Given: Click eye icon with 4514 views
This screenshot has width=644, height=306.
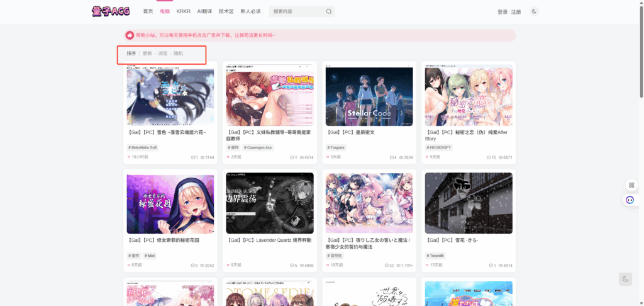Looking at the screenshot, I should [x=302, y=157].
